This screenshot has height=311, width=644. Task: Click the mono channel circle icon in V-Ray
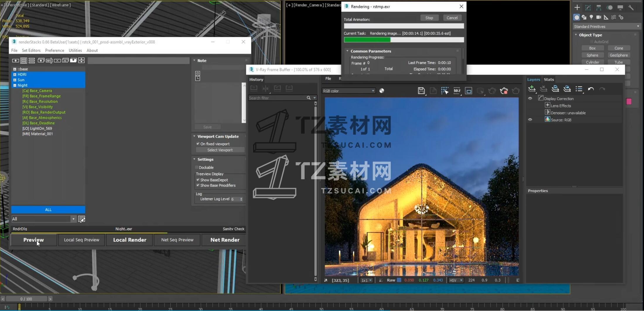point(382,91)
